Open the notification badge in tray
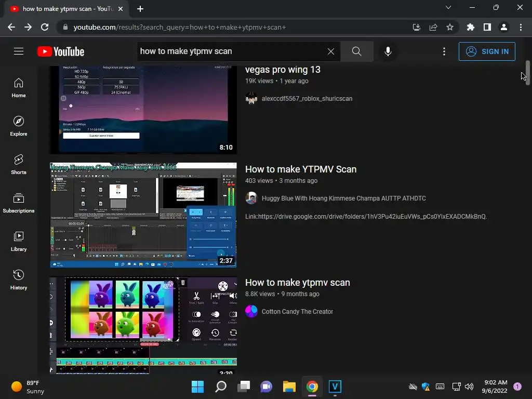 517,387
